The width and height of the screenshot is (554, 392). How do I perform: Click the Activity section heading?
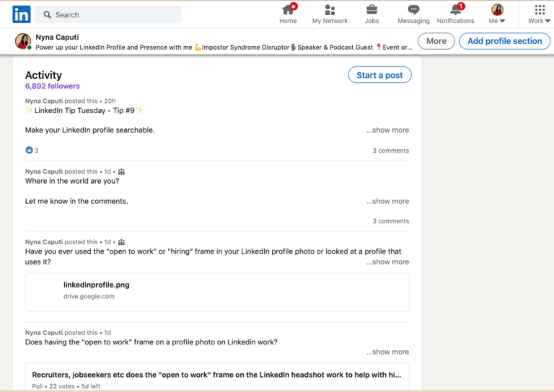point(43,75)
